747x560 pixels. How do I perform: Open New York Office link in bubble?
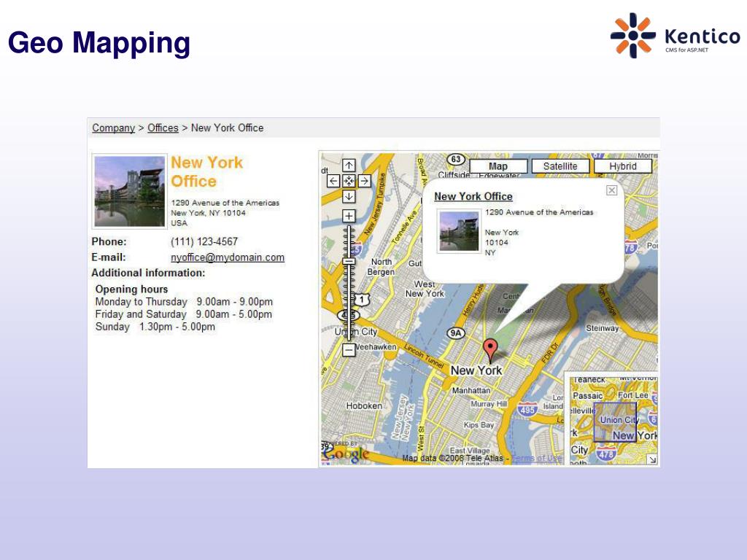(473, 196)
